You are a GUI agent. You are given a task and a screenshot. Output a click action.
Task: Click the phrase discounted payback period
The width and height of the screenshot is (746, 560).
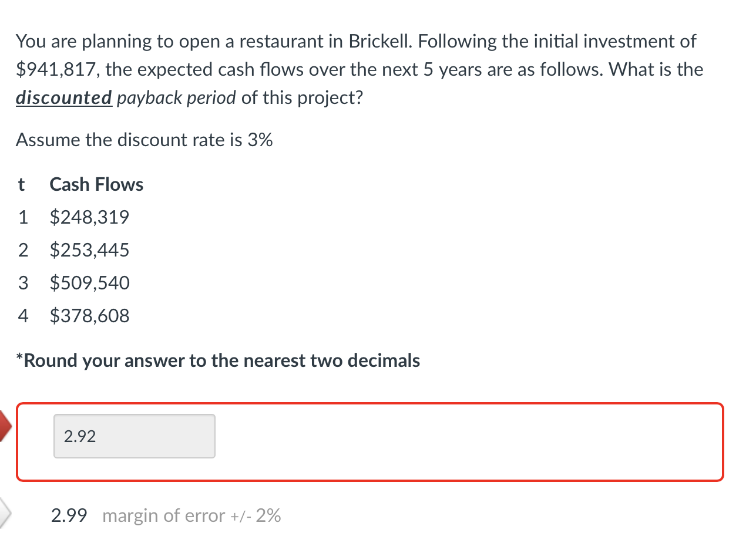(126, 97)
